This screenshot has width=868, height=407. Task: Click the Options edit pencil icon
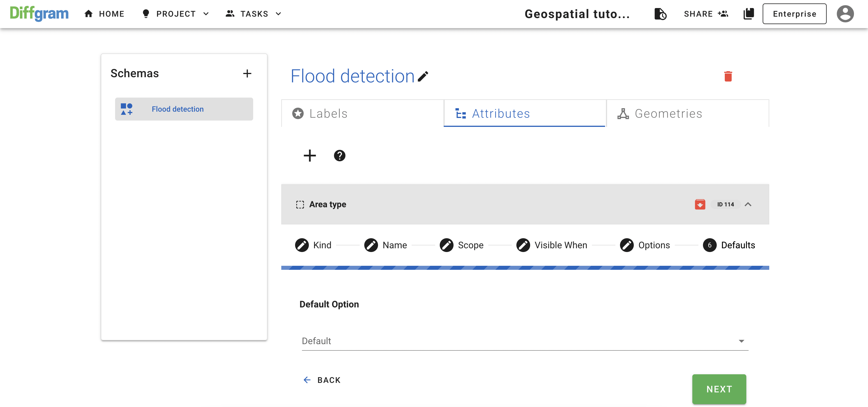[627, 245]
